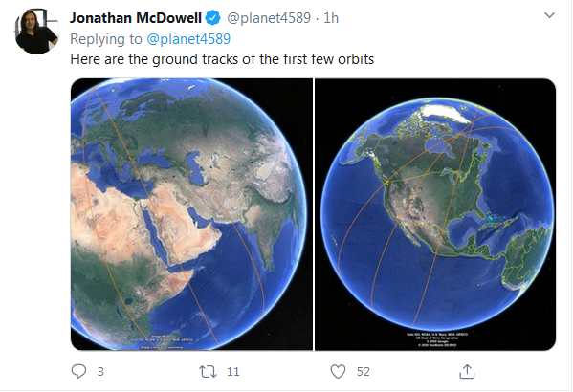The height and width of the screenshot is (392, 573).
Task: Like the tweet with heart icon
Action: point(338,372)
